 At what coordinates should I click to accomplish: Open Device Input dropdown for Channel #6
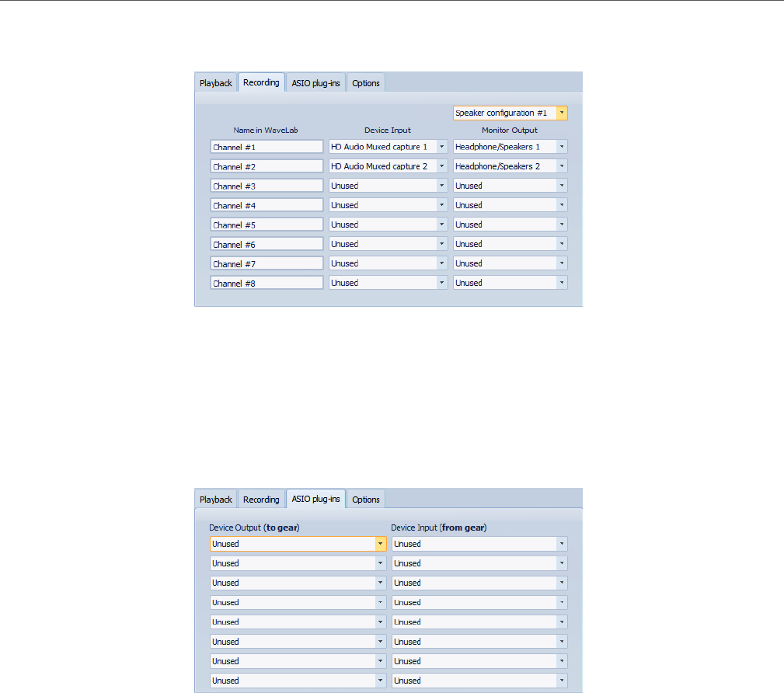[x=388, y=244]
